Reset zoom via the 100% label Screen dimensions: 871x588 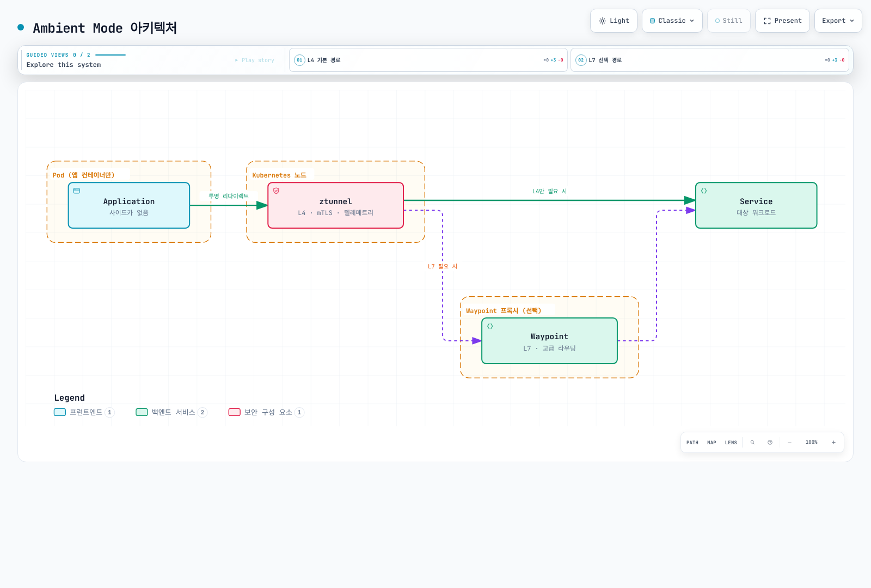point(811,443)
